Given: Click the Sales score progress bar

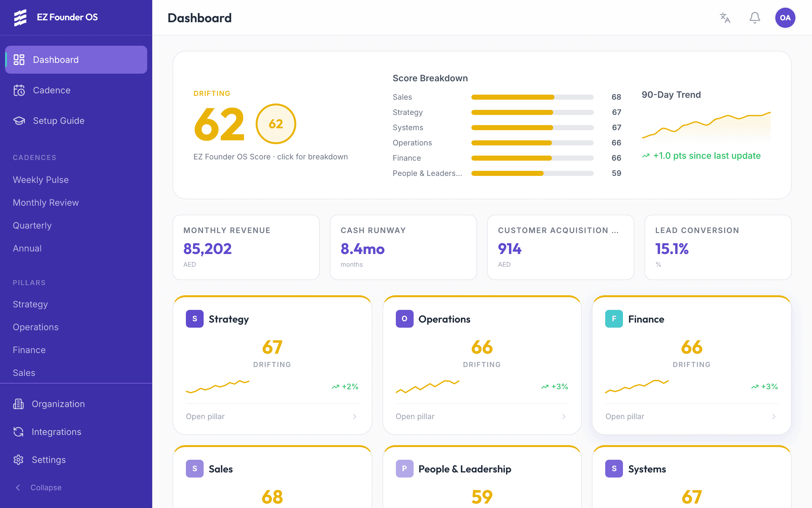Looking at the screenshot, I should click(x=532, y=97).
